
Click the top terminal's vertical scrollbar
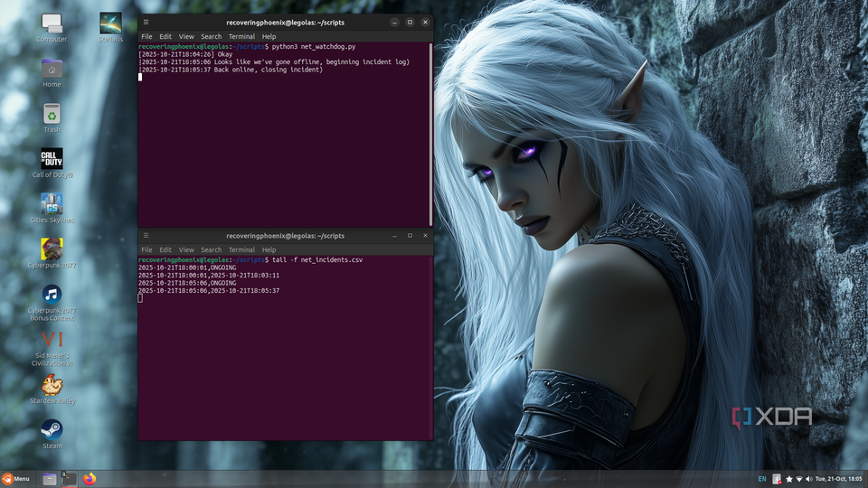[x=430, y=127]
